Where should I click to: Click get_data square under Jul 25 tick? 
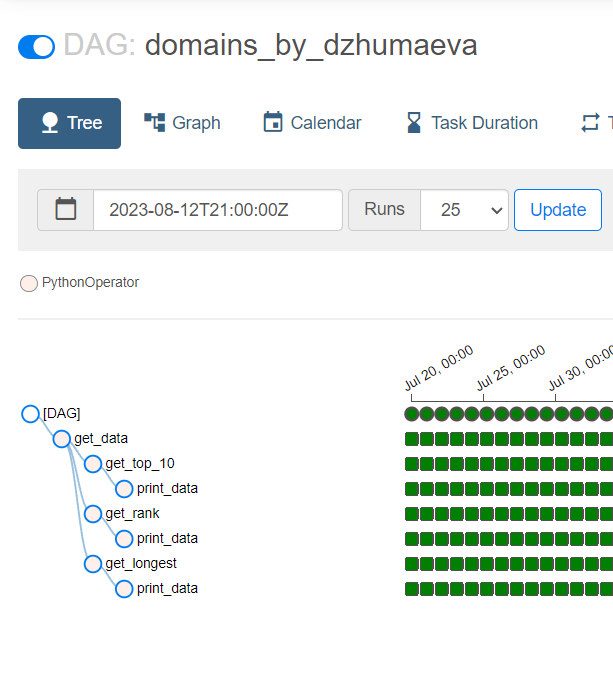(487, 439)
